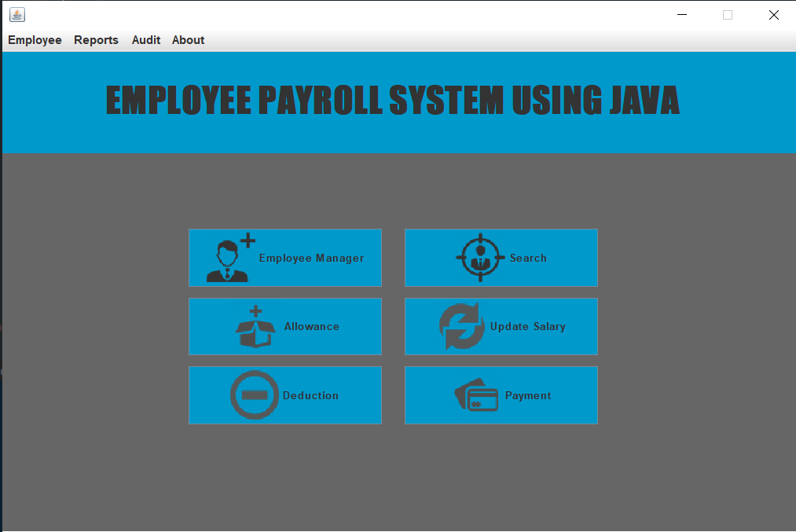Viewport: 796px width, 532px height.
Task: Select the Update Salary button text
Action: coord(527,327)
